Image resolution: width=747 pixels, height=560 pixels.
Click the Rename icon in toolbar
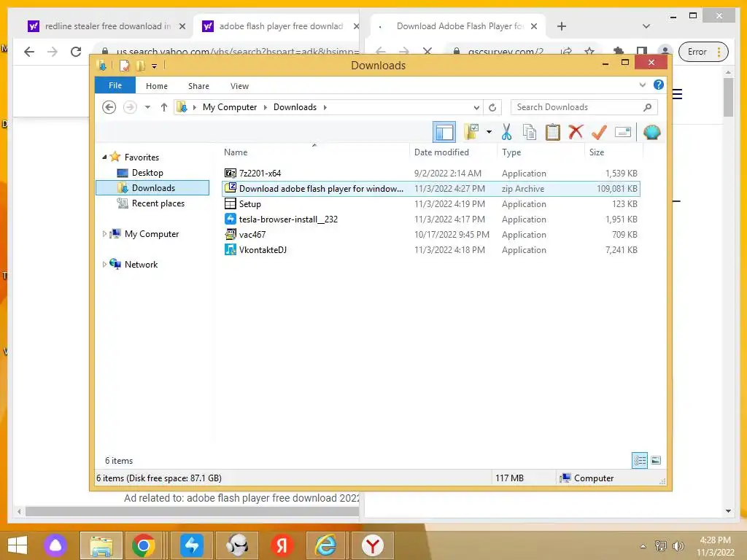(623, 132)
